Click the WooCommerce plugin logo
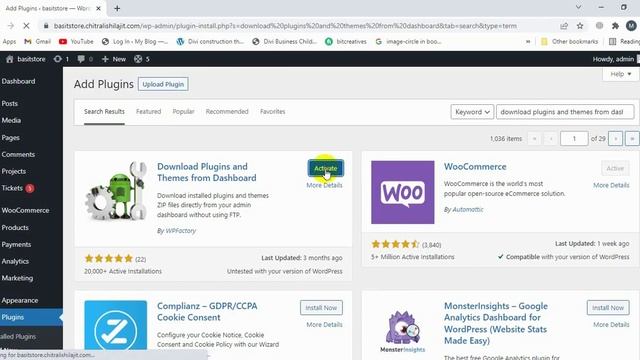The image size is (640, 360). pos(402,192)
